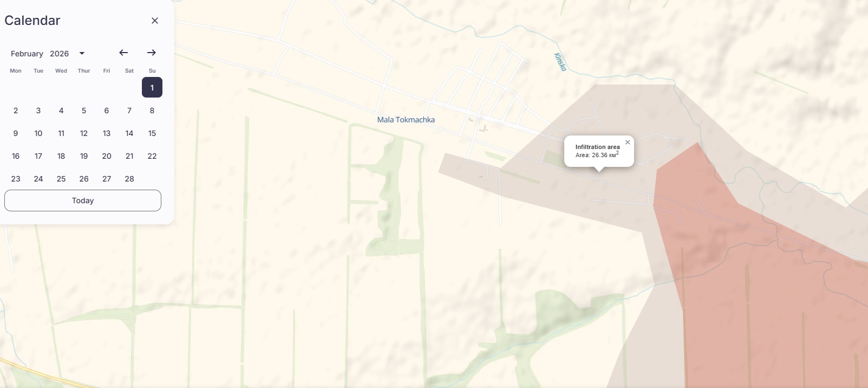868x388 pixels.
Task: Click the Today button
Action: tap(83, 201)
